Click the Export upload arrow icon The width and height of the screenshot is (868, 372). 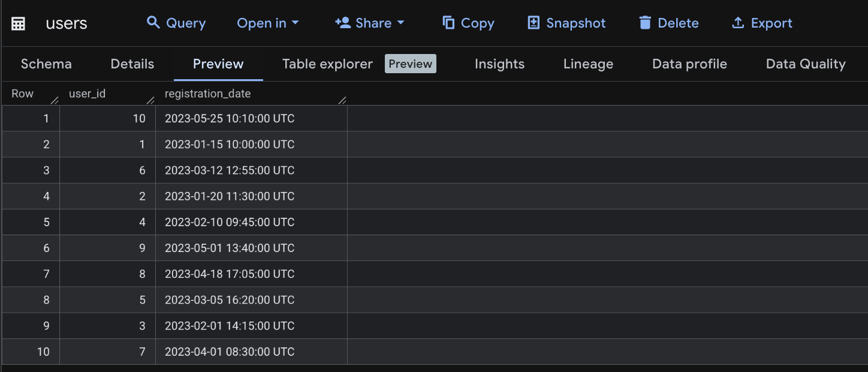click(738, 23)
